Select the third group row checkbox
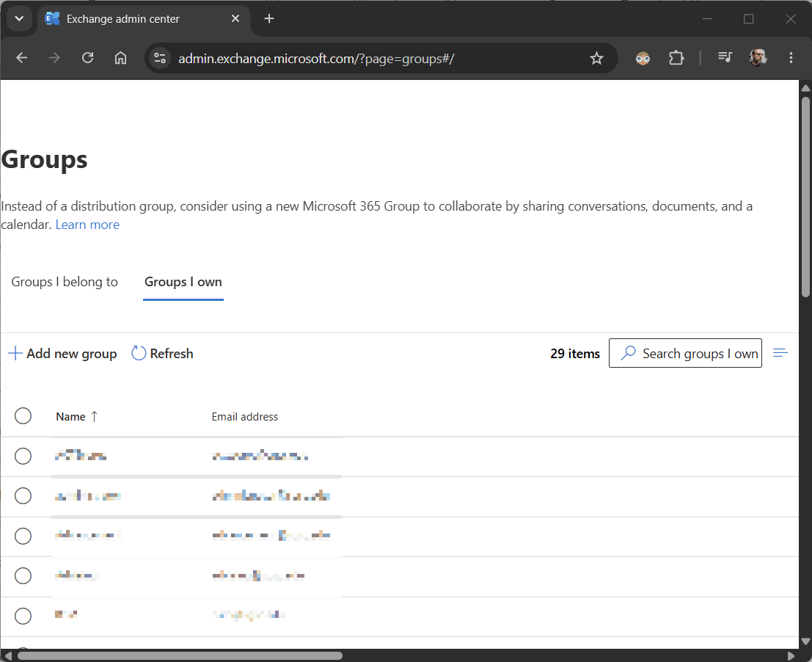This screenshot has height=662, width=812. tap(23, 536)
